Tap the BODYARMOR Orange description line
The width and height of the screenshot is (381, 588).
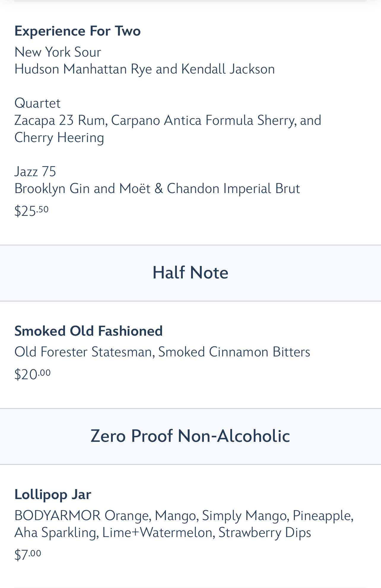coord(184,516)
